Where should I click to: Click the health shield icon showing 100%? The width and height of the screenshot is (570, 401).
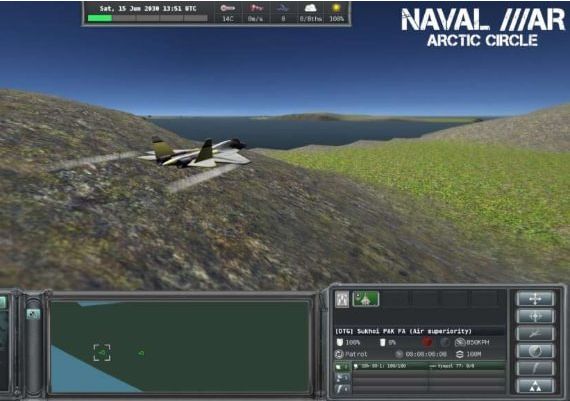340,342
